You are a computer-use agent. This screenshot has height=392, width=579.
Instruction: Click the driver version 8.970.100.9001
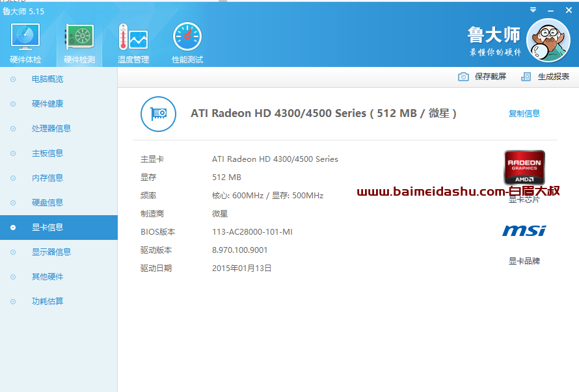tap(239, 250)
